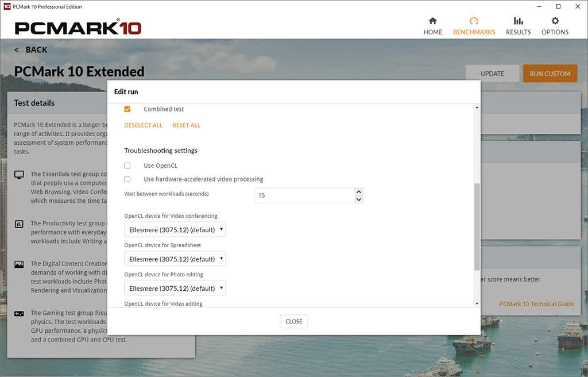
Task: Click the Edit run dialog title
Action: click(x=126, y=91)
